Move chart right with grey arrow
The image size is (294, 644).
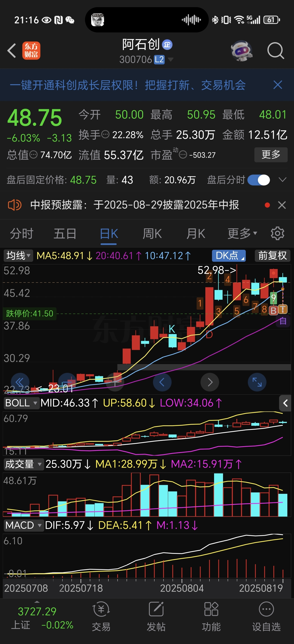210,382
